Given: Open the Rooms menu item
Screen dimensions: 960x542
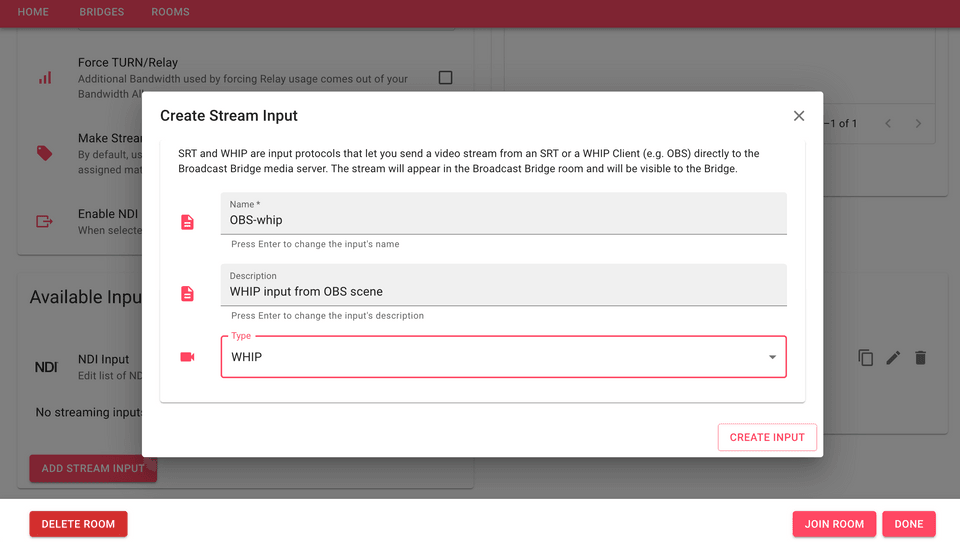Looking at the screenshot, I should (x=170, y=12).
